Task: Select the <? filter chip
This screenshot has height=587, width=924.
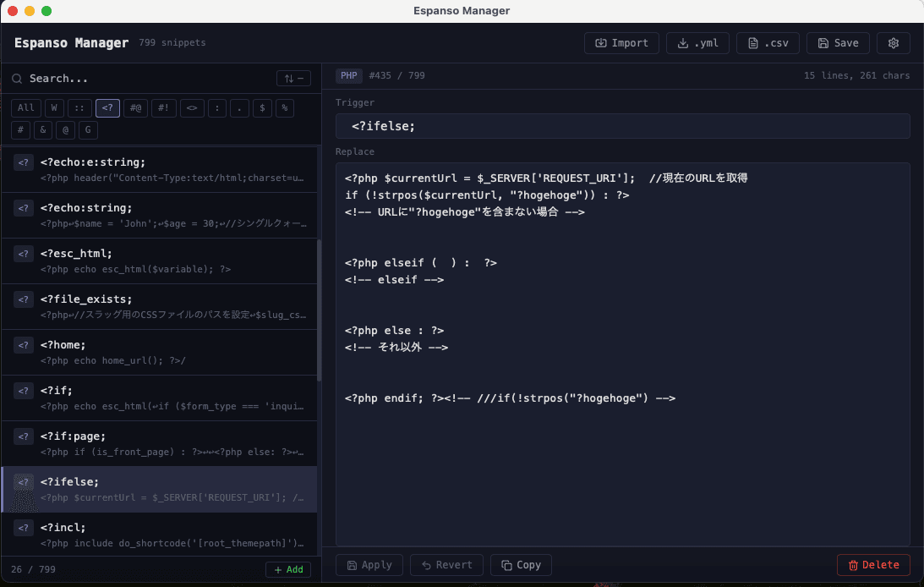Action: [x=107, y=108]
